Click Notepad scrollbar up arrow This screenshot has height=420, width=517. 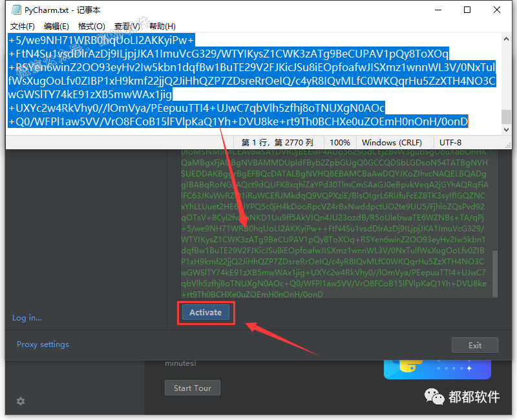(507, 39)
